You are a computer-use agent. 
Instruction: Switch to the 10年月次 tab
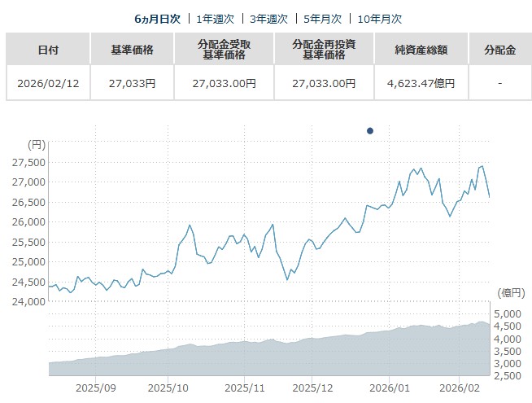(378, 18)
